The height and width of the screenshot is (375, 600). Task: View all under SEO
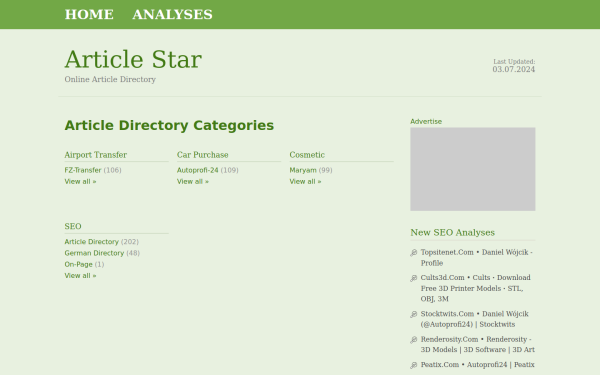click(80, 276)
